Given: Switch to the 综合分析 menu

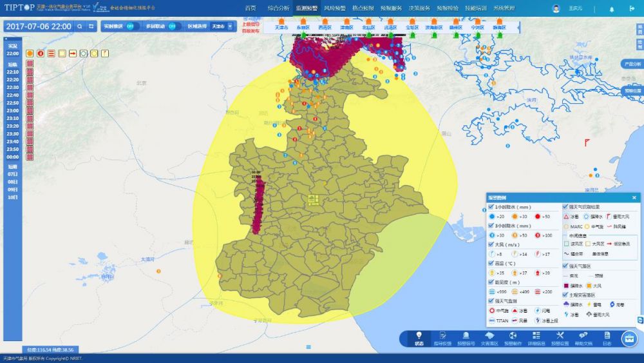Looking at the screenshot, I should pyautogui.click(x=278, y=8).
